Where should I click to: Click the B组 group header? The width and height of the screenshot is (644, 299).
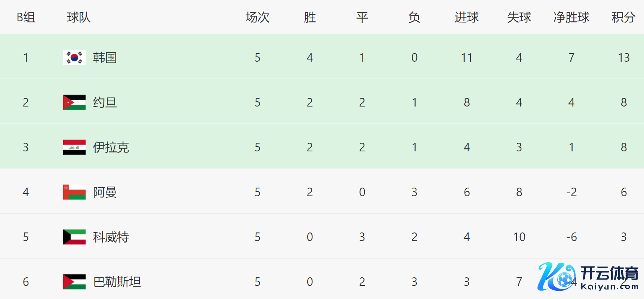[26, 17]
